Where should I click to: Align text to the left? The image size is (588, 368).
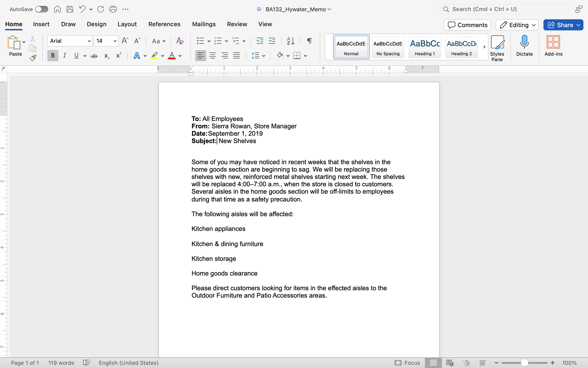coord(201,56)
